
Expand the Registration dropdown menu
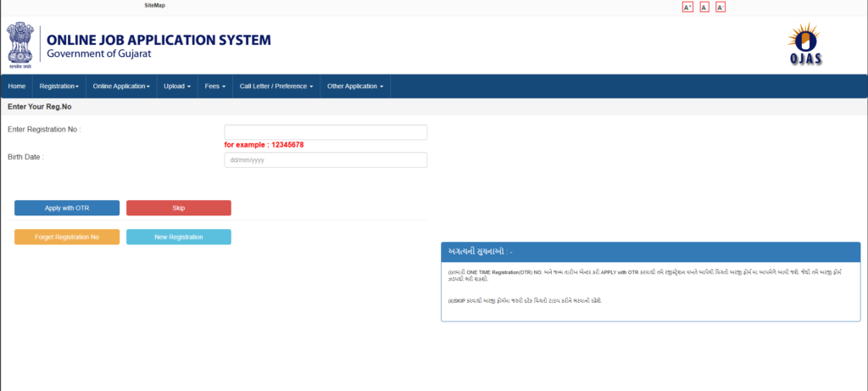pyautogui.click(x=58, y=87)
